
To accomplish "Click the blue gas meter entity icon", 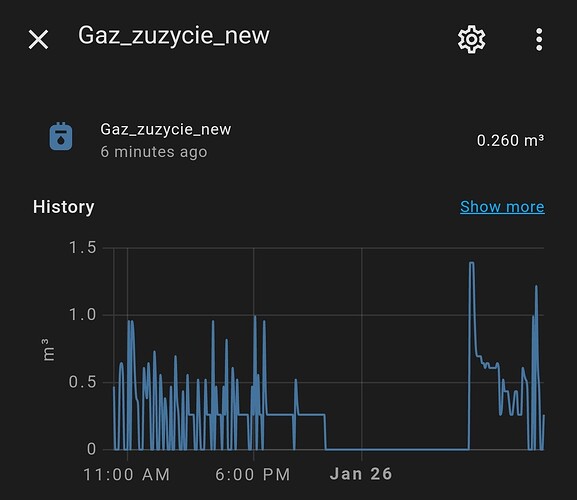I will [x=61, y=136].
